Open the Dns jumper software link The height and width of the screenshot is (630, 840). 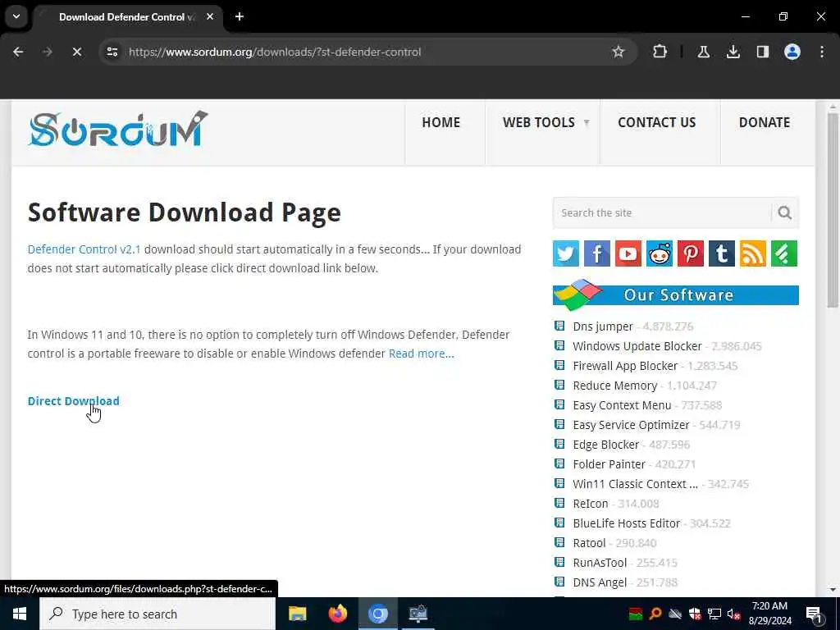(603, 326)
